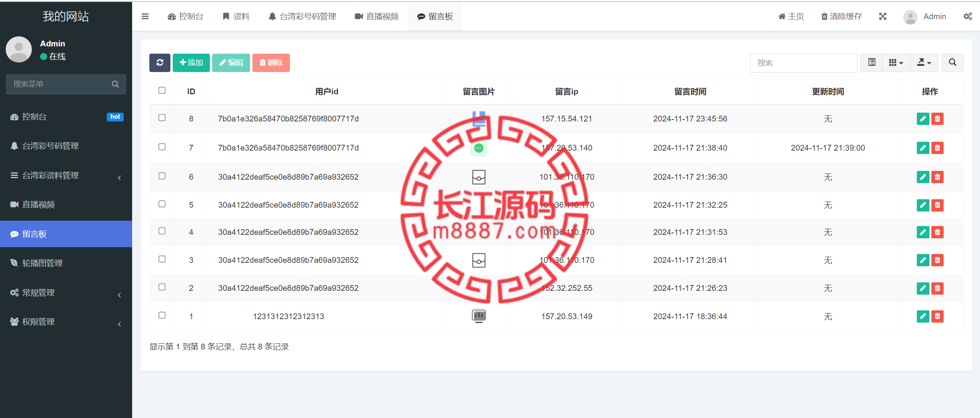Image resolution: width=980 pixels, height=418 pixels.
Task: Expand 台湾彩资料管理 sidebar submenu
Action: [x=66, y=175]
